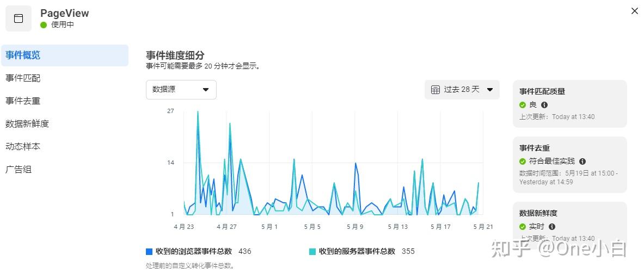Expand the 过去 28 天 date range selector
The width and height of the screenshot is (644, 274).
pyautogui.click(x=462, y=89)
